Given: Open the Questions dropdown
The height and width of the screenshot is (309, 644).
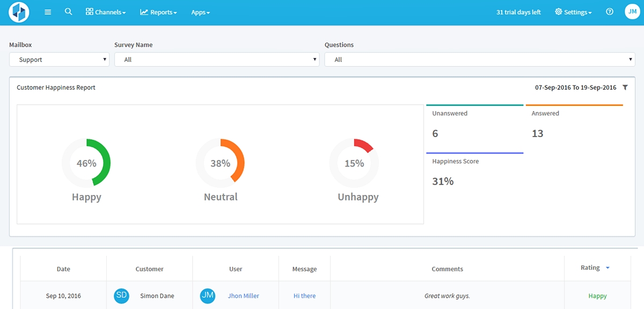Looking at the screenshot, I should point(480,60).
